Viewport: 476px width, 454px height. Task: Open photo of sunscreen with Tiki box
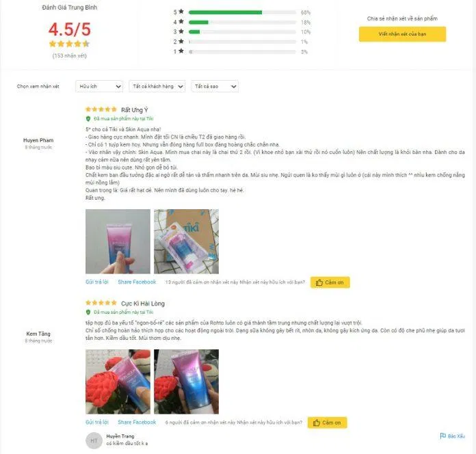pyautogui.click(x=187, y=241)
